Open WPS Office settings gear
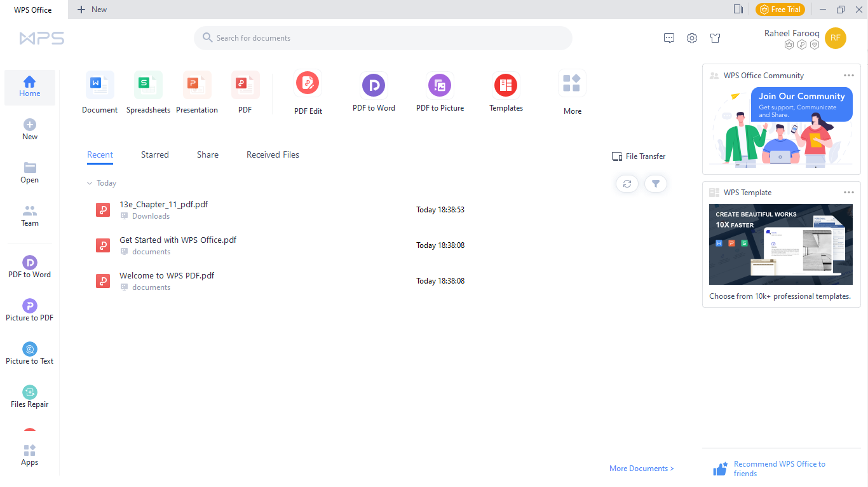This screenshot has height=487, width=868. coord(691,38)
